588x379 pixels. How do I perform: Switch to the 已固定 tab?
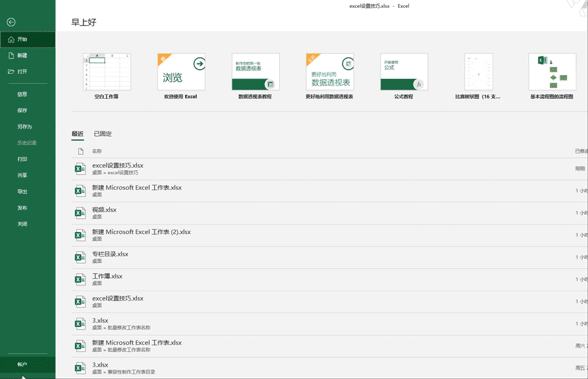click(102, 134)
